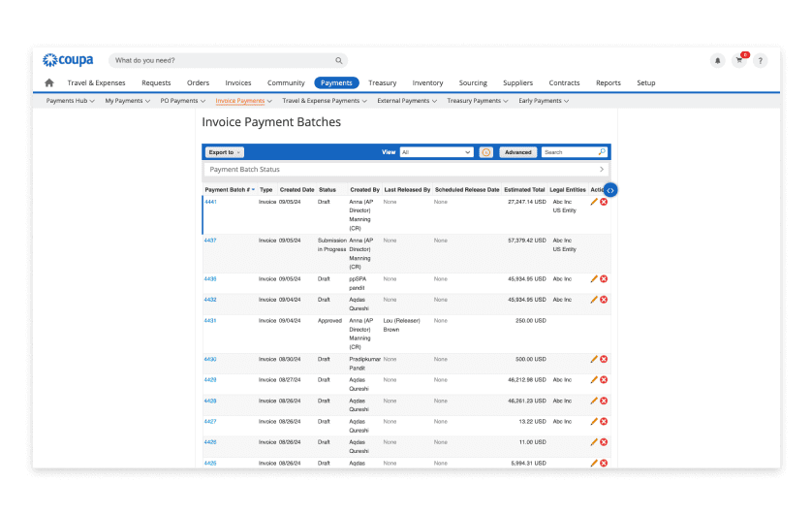Open the notifications bell icon

717,60
